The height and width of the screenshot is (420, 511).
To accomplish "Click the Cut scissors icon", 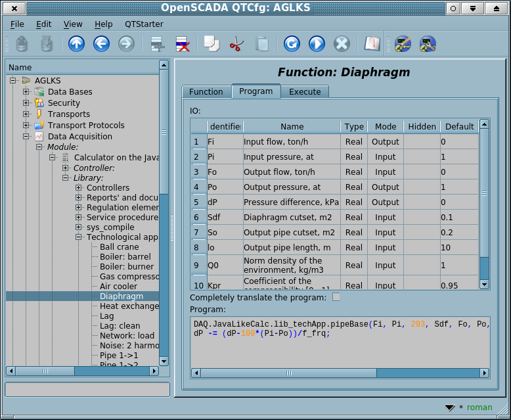I will point(236,44).
